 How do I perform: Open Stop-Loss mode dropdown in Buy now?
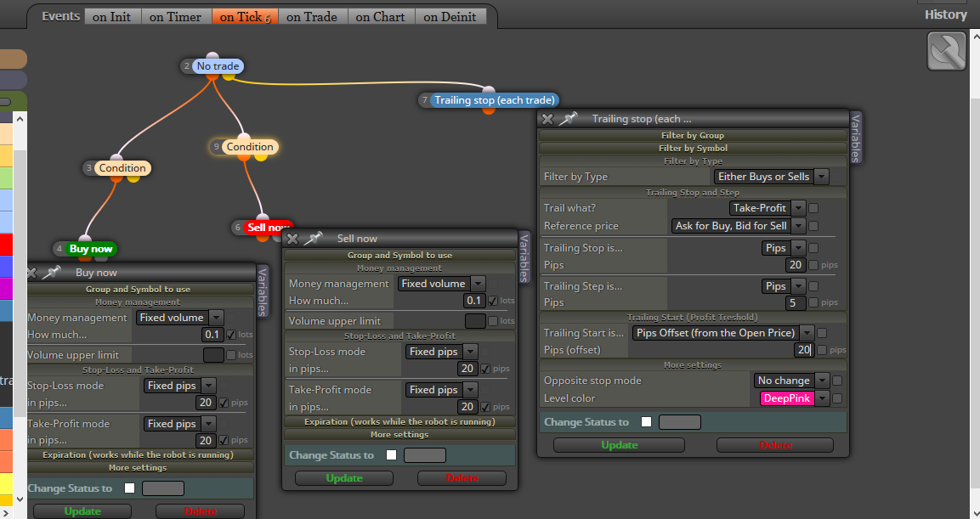(x=180, y=386)
